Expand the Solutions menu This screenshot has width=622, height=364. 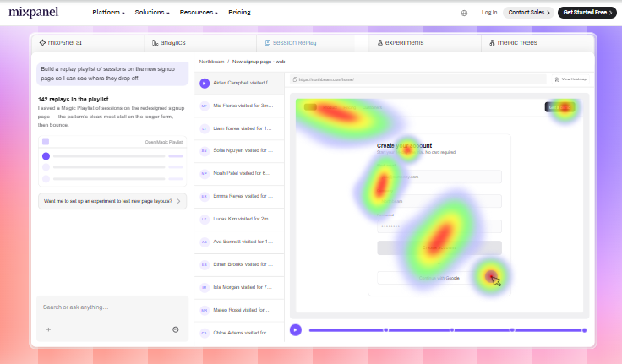click(x=152, y=13)
